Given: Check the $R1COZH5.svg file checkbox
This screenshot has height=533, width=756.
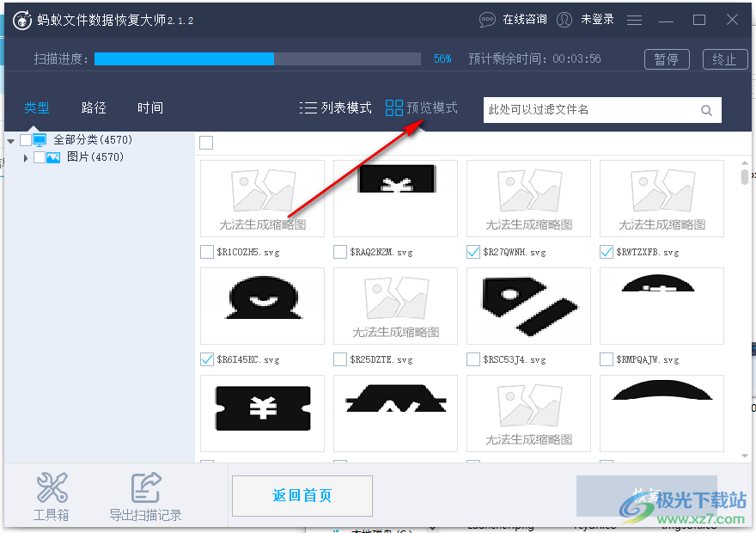Looking at the screenshot, I should (x=206, y=252).
